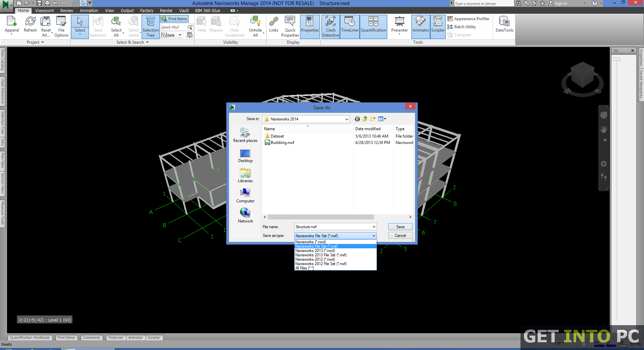The height and width of the screenshot is (350, 644).
Task: Click the Select All tool
Action: tap(116, 27)
